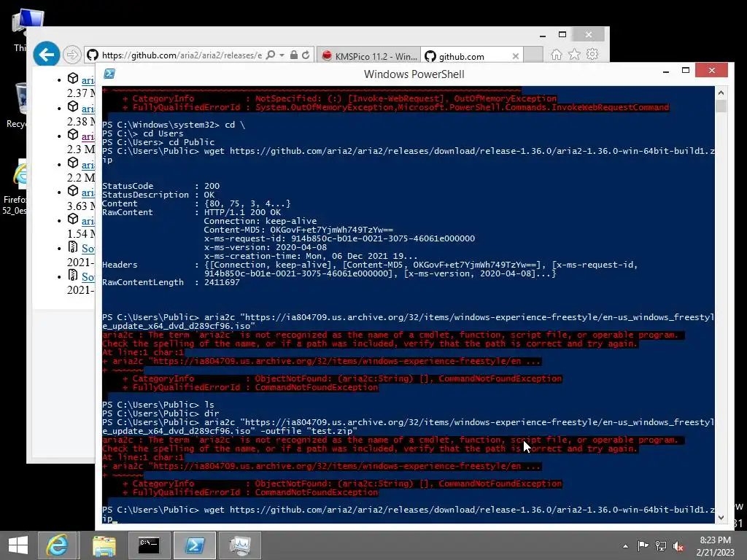The height and width of the screenshot is (560, 747).
Task: Close the github.com tab
Action: [x=516, y=56]
